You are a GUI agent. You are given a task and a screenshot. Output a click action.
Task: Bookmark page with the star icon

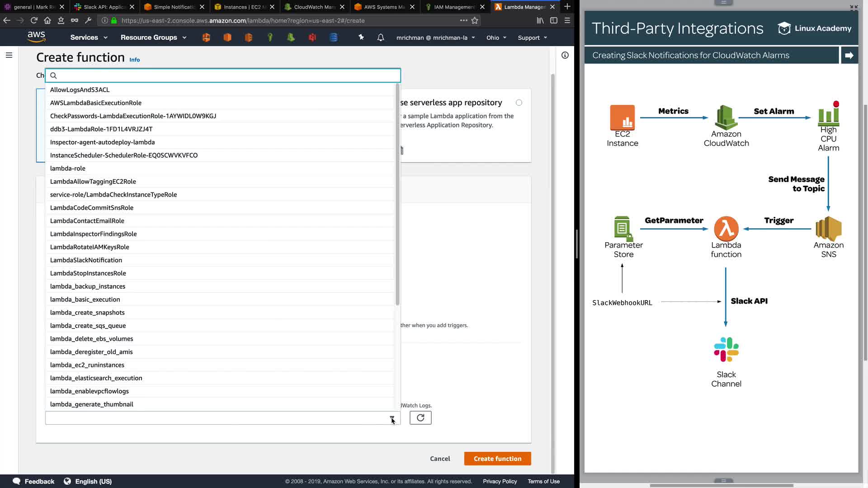(x=475, y=20)
